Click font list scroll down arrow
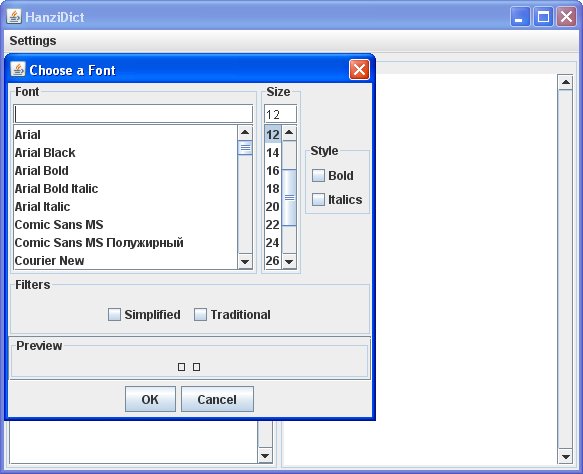This screenshot has width=583, height=474. tap(245, 262)
